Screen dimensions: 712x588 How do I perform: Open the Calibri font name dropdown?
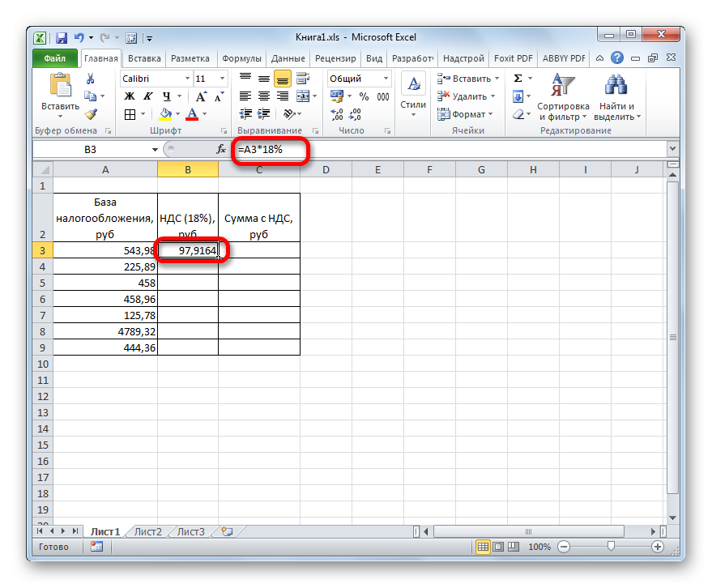click(187, 79)
